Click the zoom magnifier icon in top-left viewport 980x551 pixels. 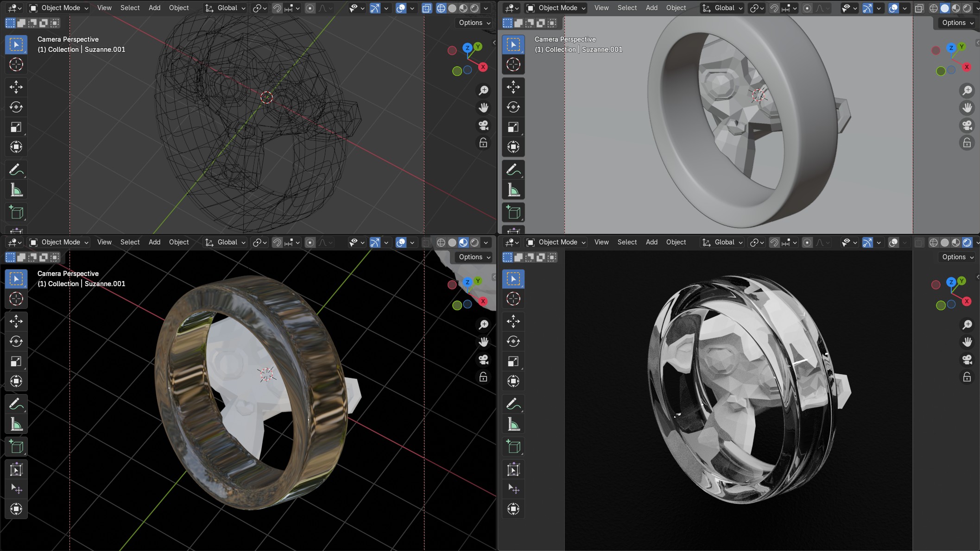(x=483, y=90)
